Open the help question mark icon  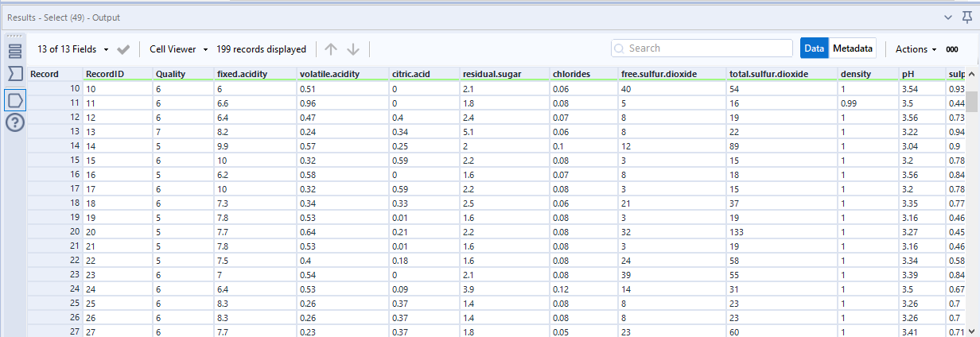(x=14, y=123)
